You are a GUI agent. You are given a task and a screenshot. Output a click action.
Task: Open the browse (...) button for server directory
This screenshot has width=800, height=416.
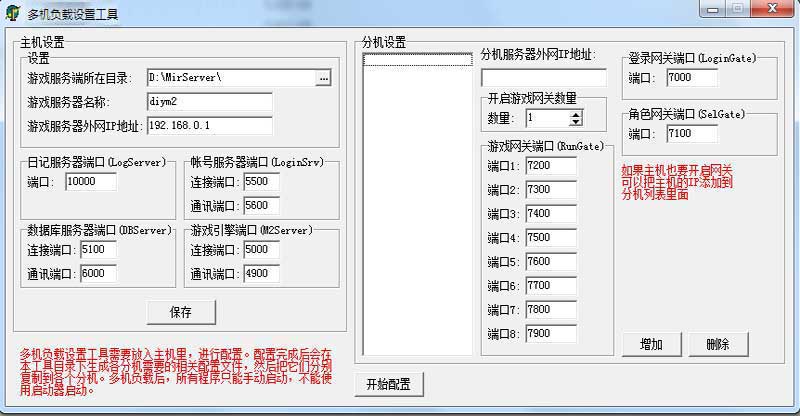323,78
